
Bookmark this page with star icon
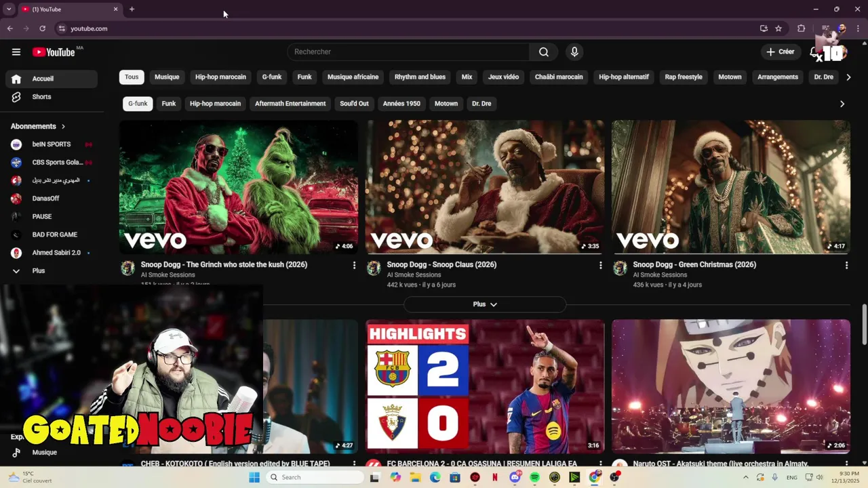(778, 28)
